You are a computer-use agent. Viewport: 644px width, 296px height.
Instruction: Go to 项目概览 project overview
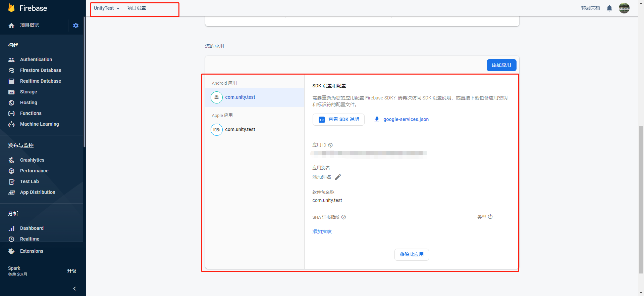30,25
